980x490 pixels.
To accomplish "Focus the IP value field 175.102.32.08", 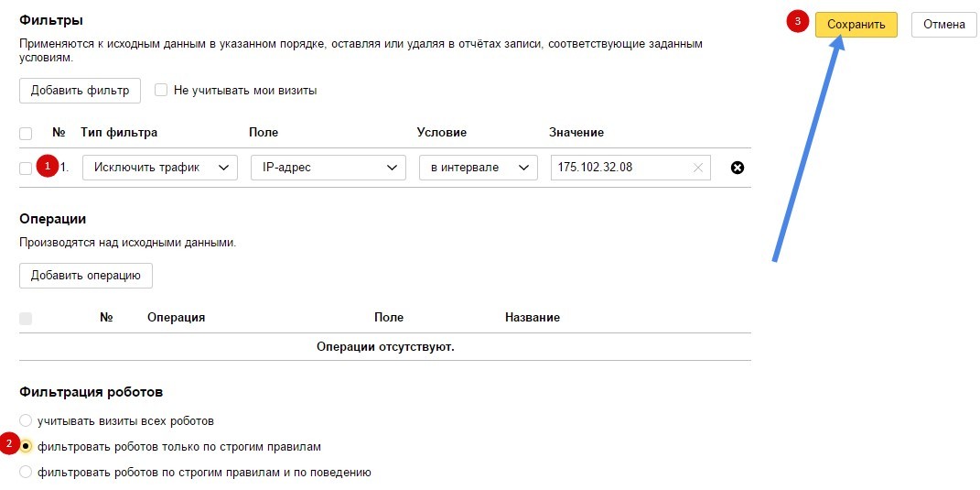I will pyautogui.click(x=620, y=168).
